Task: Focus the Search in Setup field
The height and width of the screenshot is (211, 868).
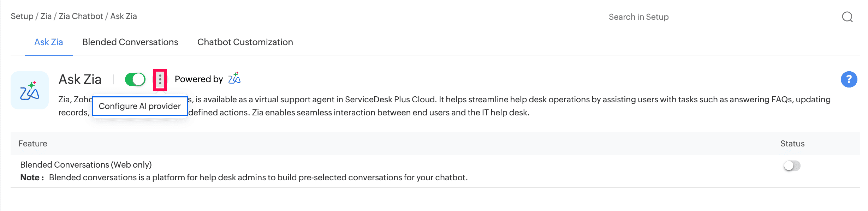Action: click(x=720, y=17)
